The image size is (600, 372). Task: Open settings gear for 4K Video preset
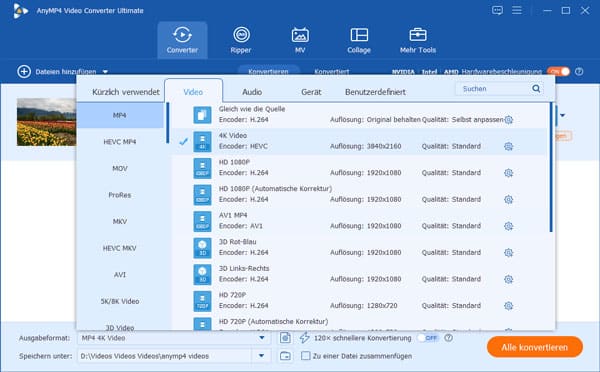pos(508,146)
